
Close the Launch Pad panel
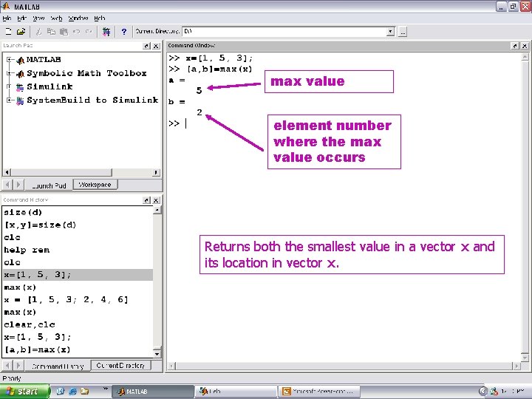click(156, 46)
